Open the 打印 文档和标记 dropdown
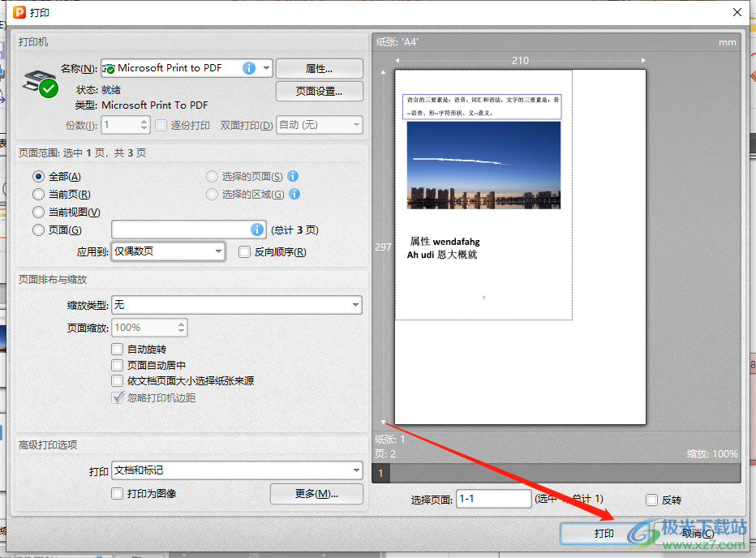Viewport: 756px width, 558px height. (x=237, y=470)
